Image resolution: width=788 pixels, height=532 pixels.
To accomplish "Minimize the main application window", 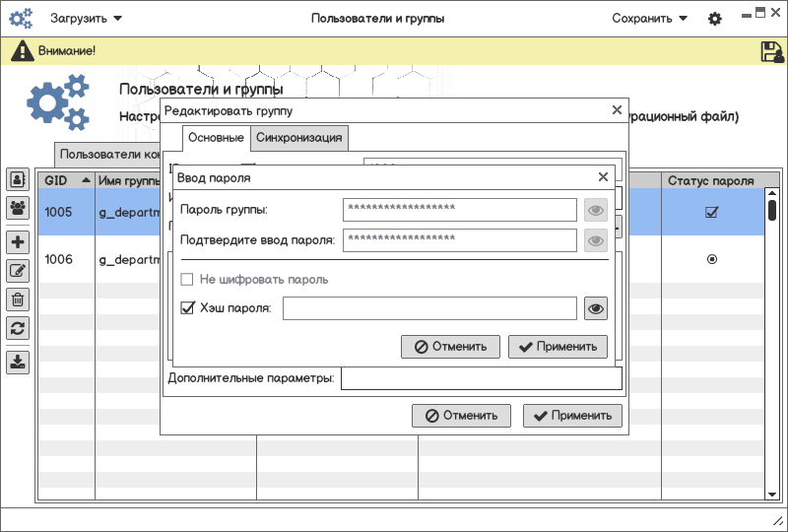I will (x=747, y=16).
